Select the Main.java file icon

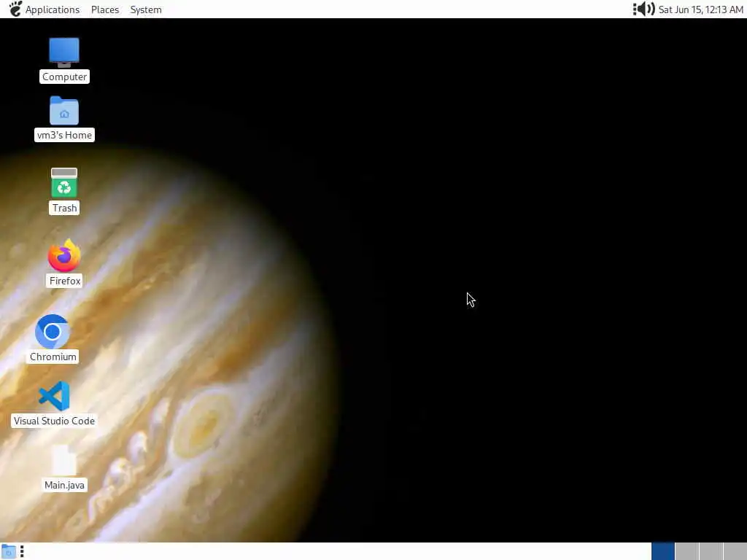64,461
